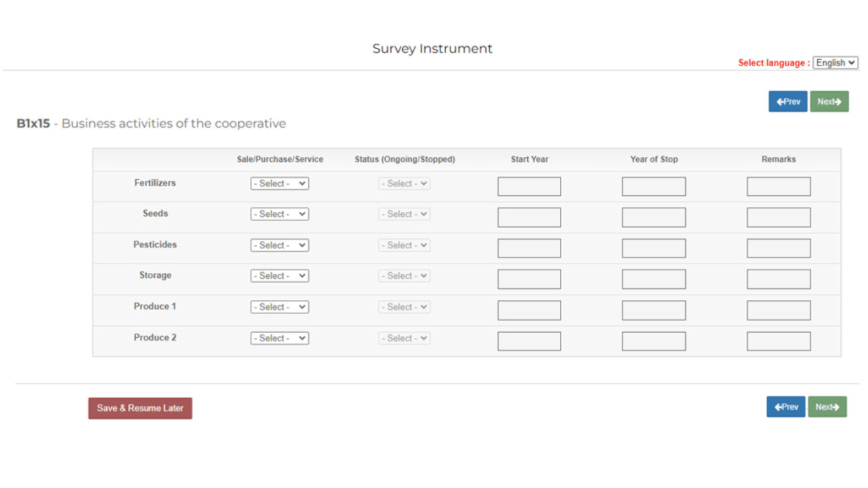Open Produce 2 Sale/Purchase/Service dropdown
The image size is (868, 488).
[279, 338]
